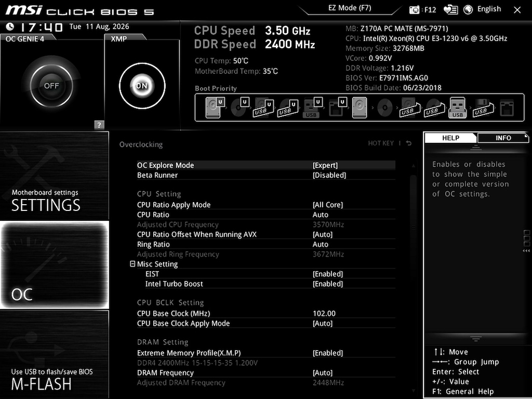The height and width of the screenshot is (399, 532).
Task: Select the legacy USB floppy boot icon
Action: [483, 108]
